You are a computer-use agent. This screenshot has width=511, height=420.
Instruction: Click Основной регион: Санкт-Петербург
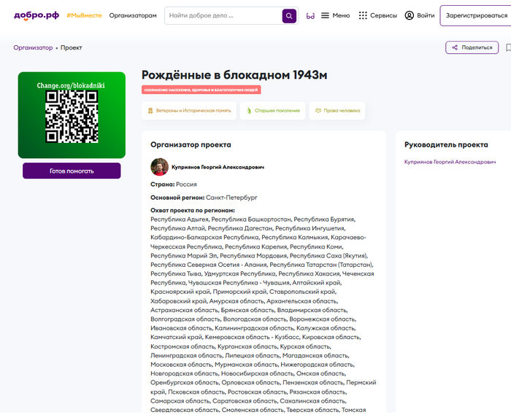click(x=204, y=198)
